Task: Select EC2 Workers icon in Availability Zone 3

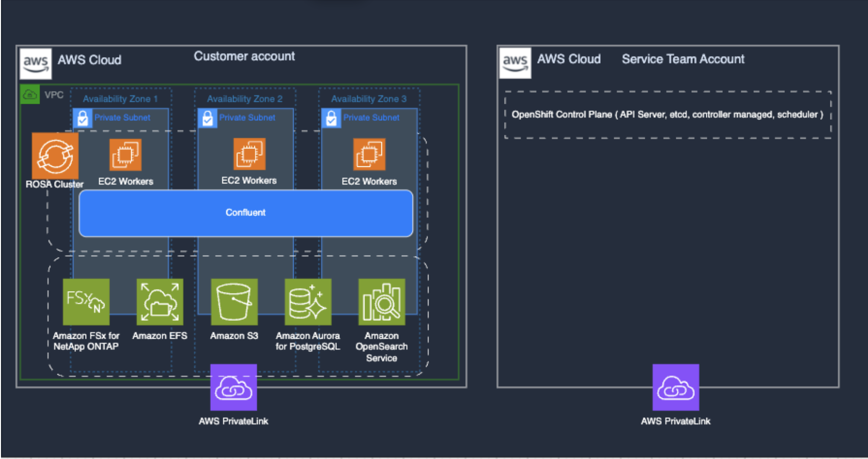Action: [369, 154]
